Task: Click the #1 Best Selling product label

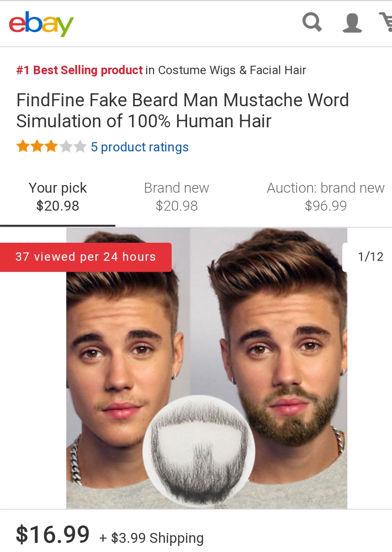Action: [80, 70]
